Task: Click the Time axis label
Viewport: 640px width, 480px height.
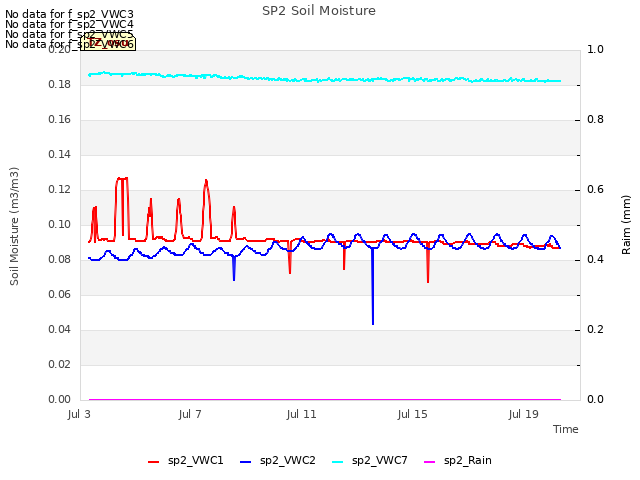Action: 566,429
